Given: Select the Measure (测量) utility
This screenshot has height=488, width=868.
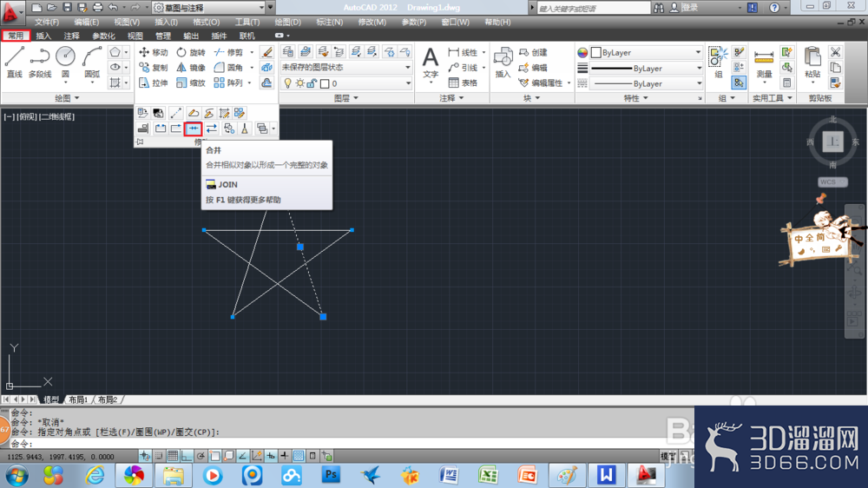Looking at the screenshot, I should [x=764, y=63].
